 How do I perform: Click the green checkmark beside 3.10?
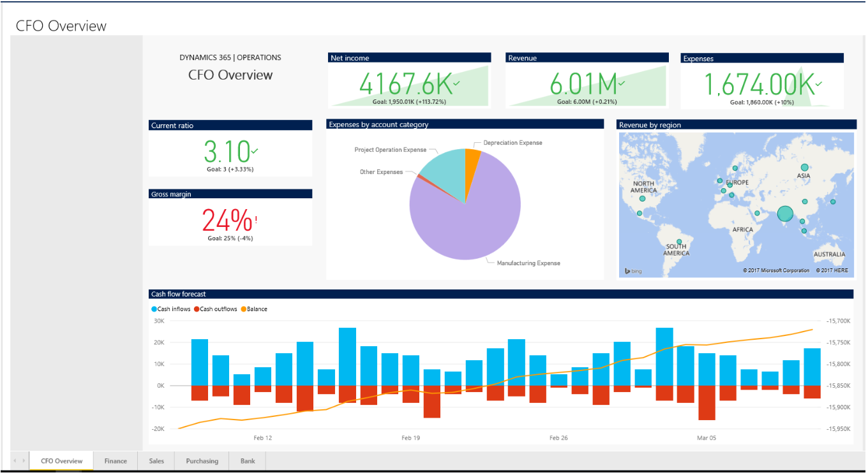[x=255, y=151]
